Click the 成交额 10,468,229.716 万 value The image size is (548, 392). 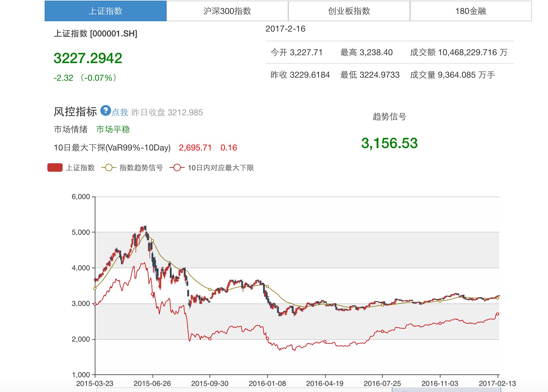459,52
